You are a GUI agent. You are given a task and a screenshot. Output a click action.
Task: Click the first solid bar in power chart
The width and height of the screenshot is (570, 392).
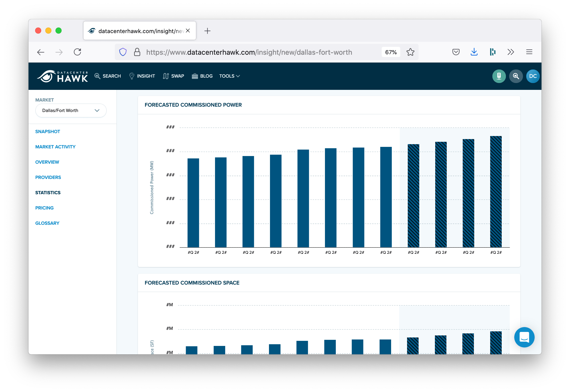click(x=193, y=203)
